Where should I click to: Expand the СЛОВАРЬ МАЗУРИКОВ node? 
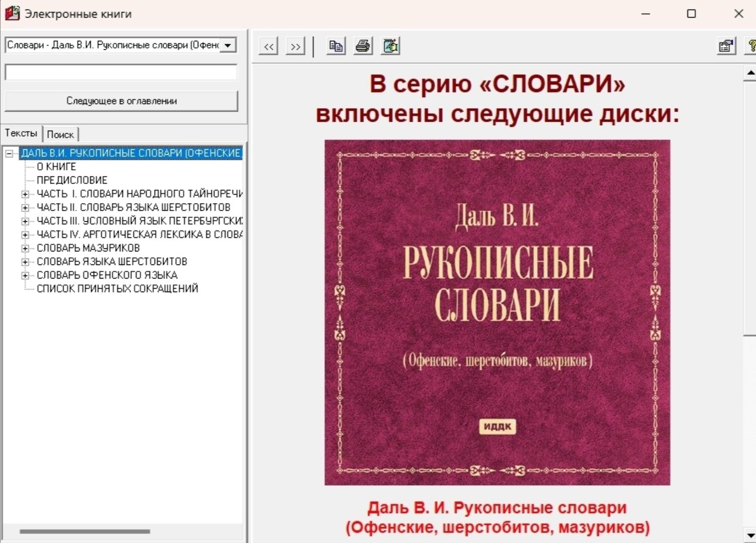click(25, 248)
